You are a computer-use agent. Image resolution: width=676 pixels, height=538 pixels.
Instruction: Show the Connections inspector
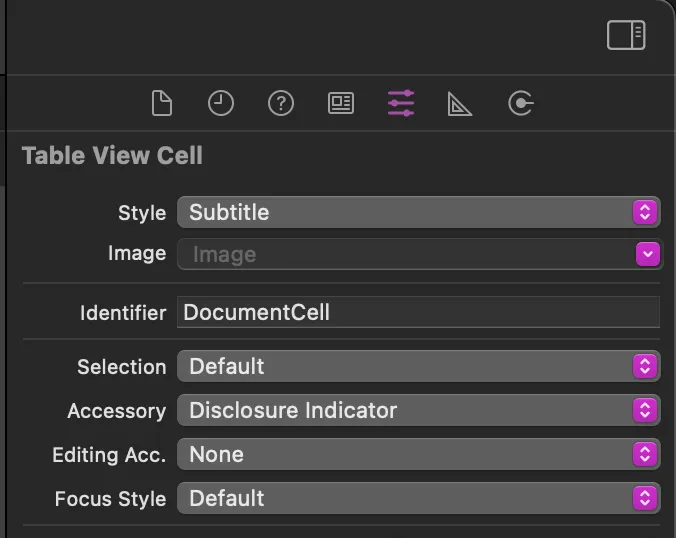click(x=520, y=103)
